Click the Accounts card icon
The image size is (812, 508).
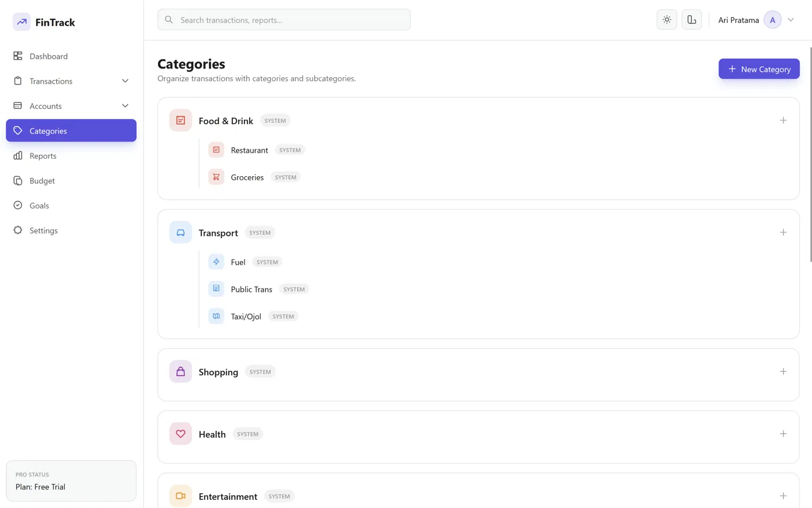click(18, 106)
